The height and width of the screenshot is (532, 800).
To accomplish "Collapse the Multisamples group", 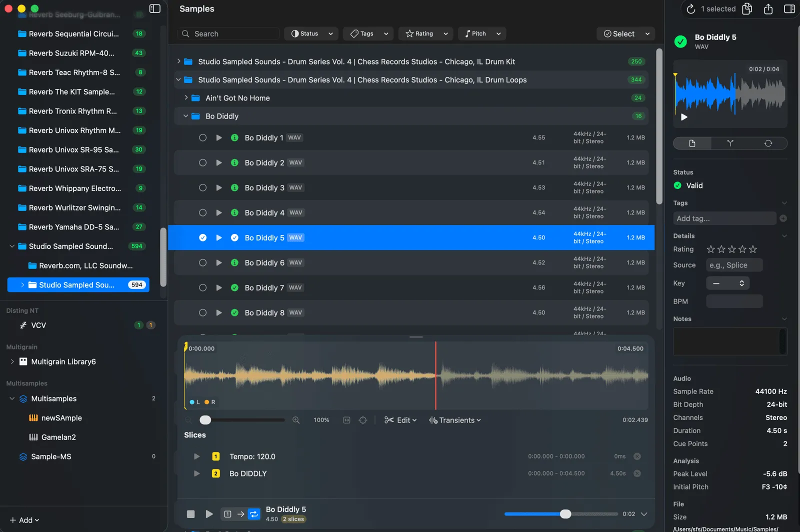I will coord(12,398).
